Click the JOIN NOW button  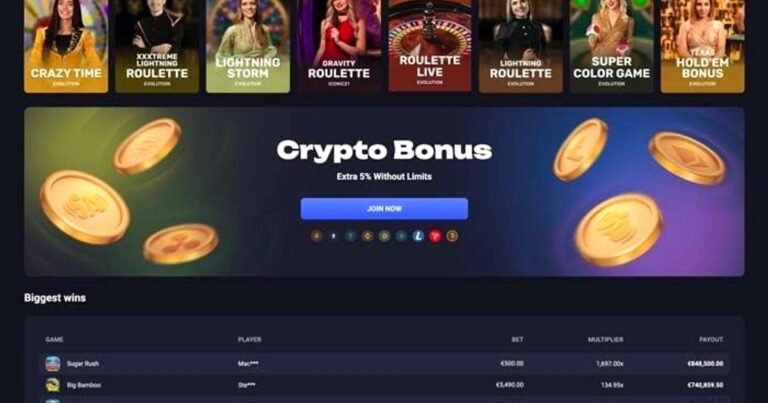384,209
